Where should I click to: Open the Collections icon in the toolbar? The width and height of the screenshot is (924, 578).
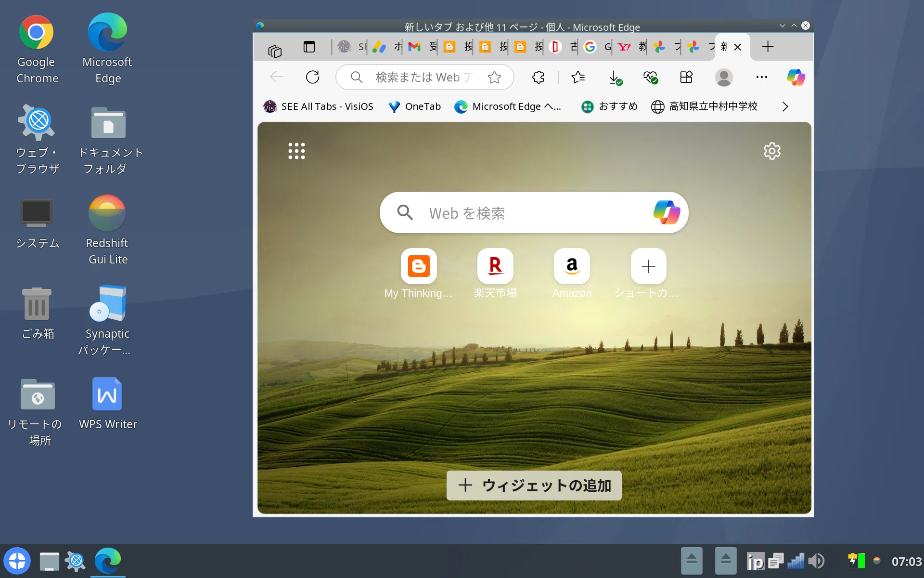(x=686, y=77)
